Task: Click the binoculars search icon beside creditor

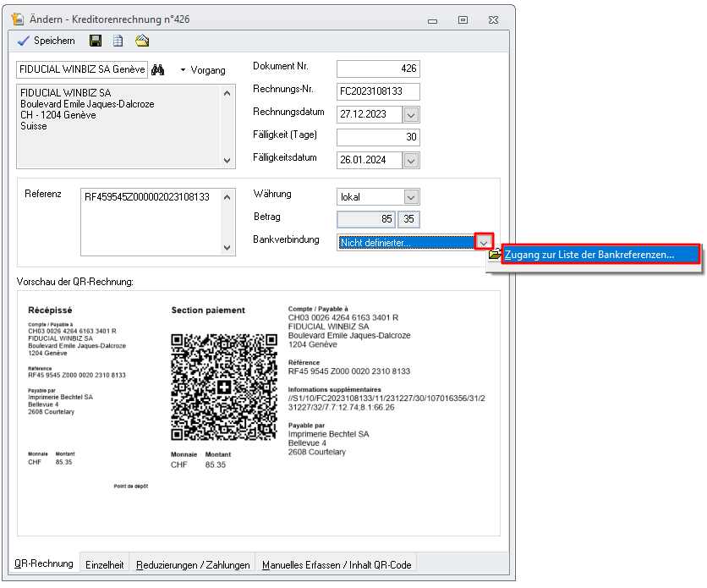Action: coord(158,70)
